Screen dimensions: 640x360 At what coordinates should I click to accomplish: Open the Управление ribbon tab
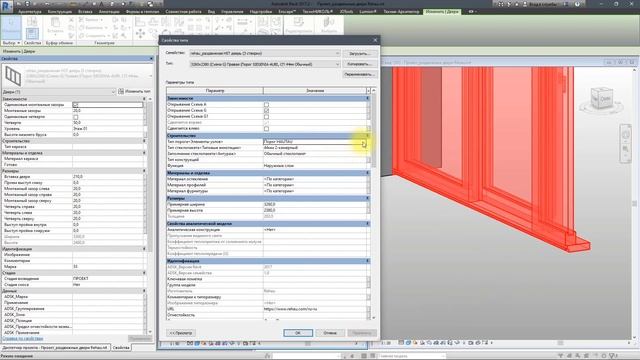(232, 11)
